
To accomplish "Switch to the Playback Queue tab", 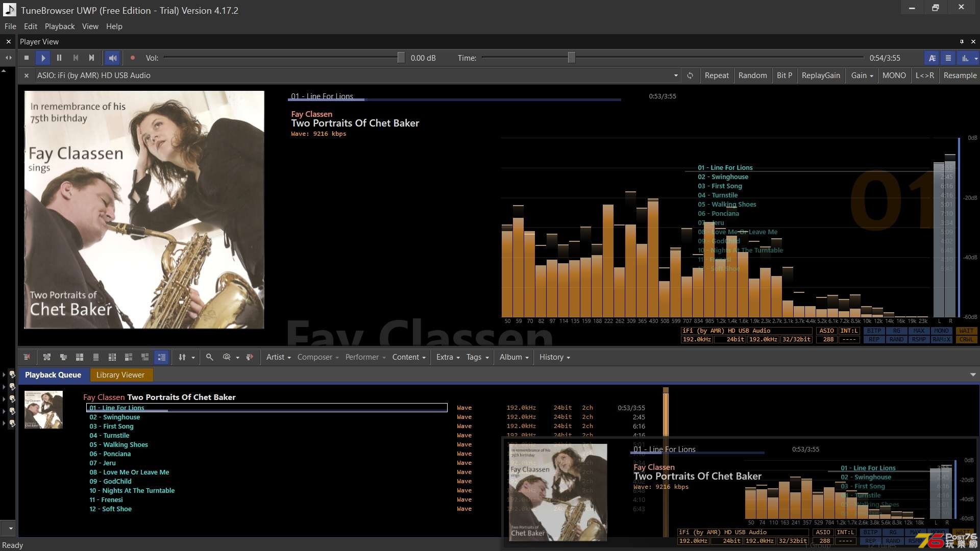I will (x=53, y=375).
